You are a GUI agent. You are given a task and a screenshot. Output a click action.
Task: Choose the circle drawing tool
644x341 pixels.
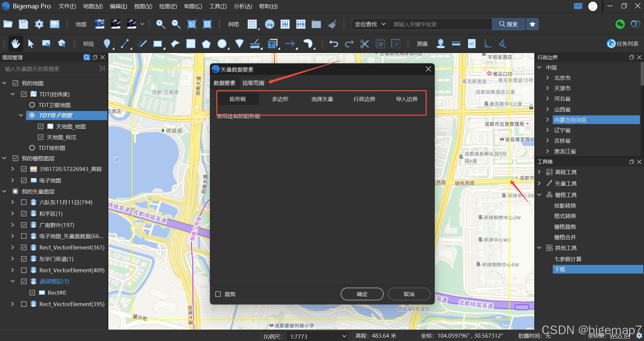[x=222, y=44]
